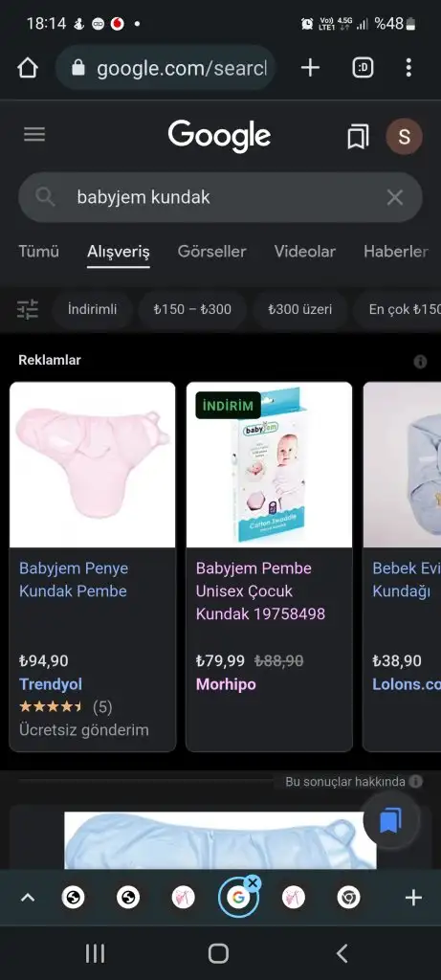441x980 pixels.
Task: Tap the browser home icon
Action: (28, 68)
